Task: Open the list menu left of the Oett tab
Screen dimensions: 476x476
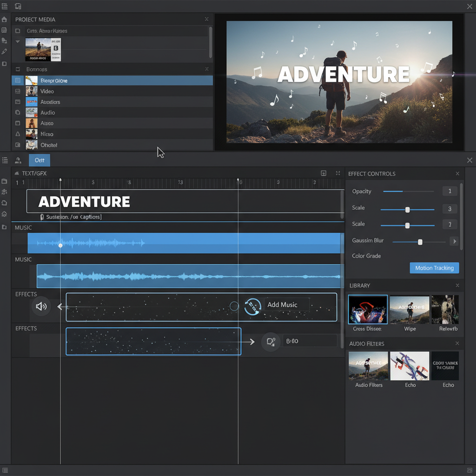Action: 5,160
